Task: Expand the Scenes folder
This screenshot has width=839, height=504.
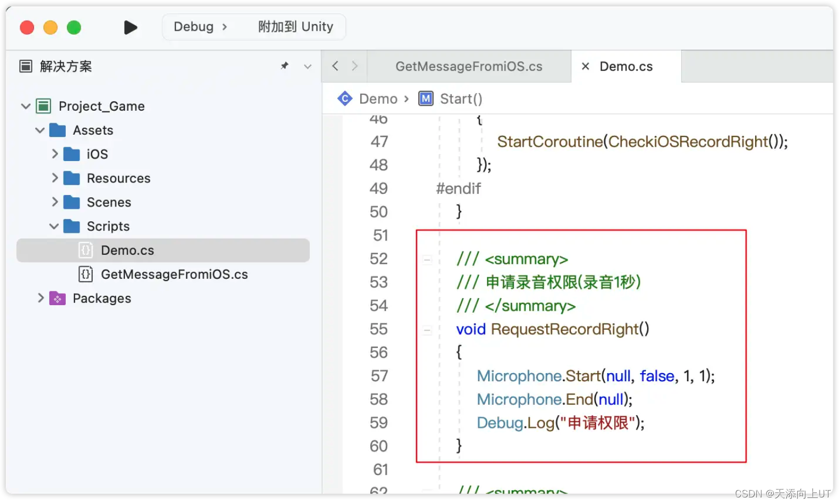Action: (55, 202)
